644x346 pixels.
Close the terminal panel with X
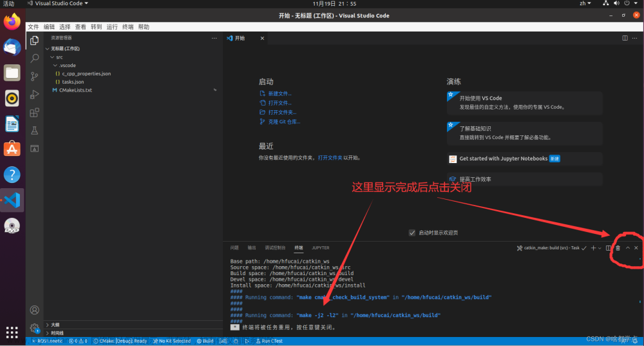[x=636, y=248]
